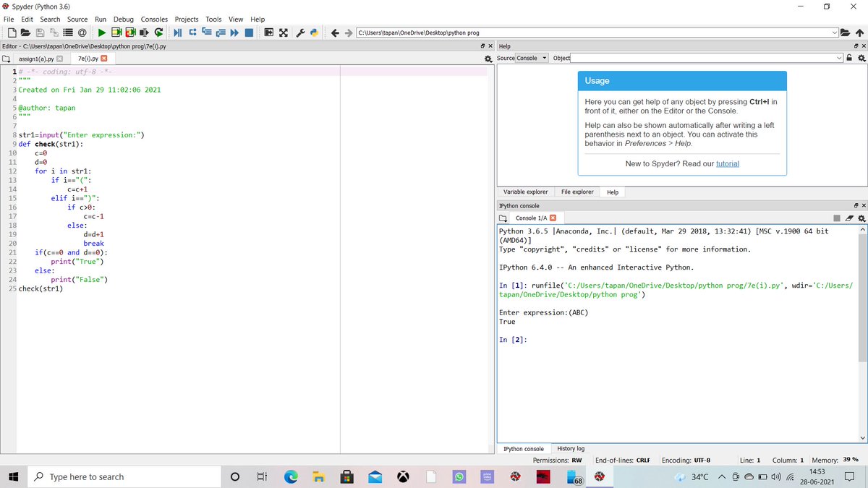
Task: Click debug Step return icon
Action: click(221, 33)
